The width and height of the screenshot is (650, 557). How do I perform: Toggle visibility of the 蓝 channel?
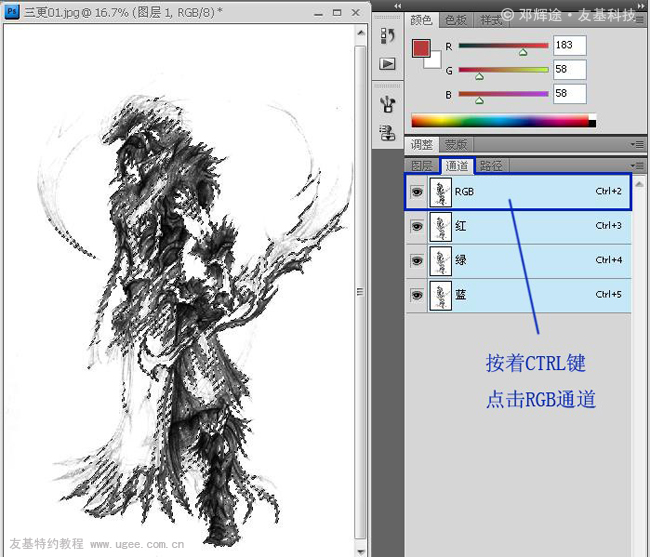pyautogui.click(x=417, y=295)
